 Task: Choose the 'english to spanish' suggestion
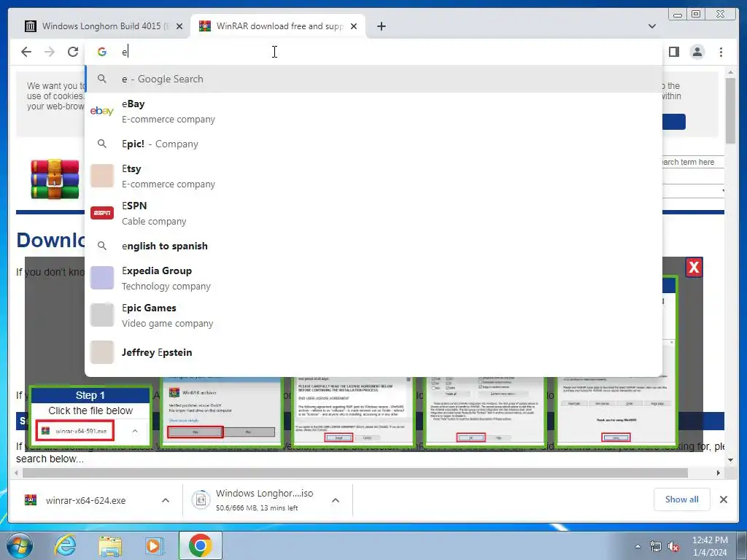pyautogui.click(x=373, y=246)
